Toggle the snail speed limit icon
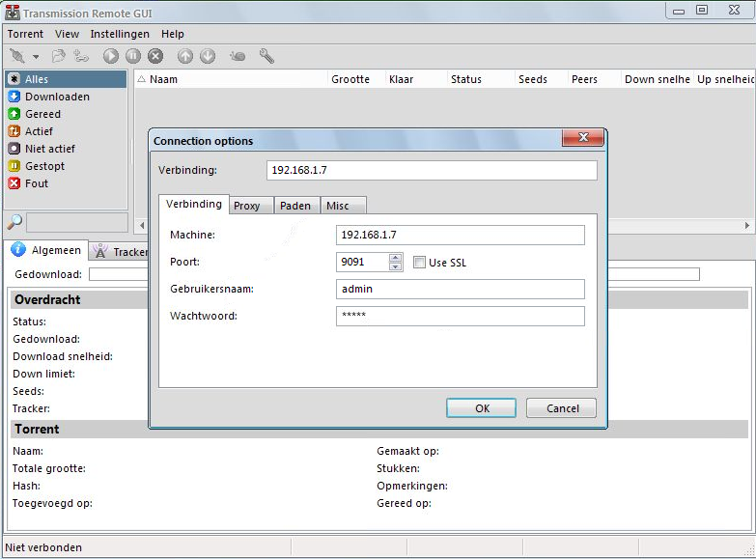 (238, 56)
